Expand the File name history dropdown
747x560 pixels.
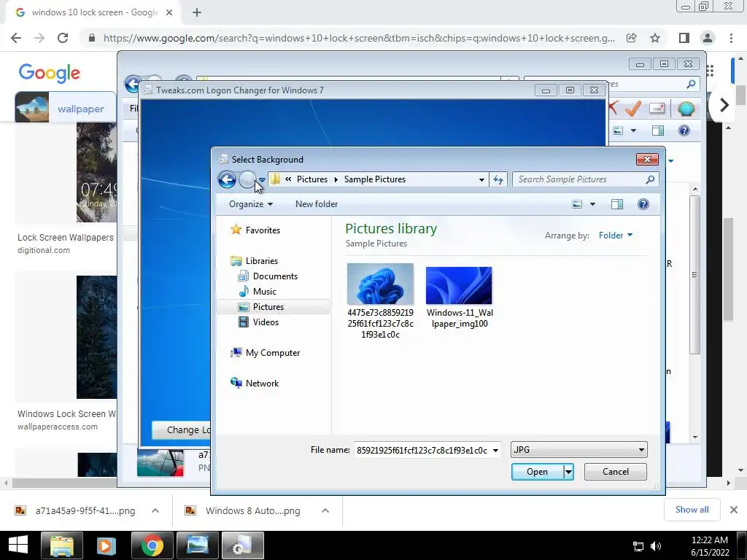[x=495, y=450]
